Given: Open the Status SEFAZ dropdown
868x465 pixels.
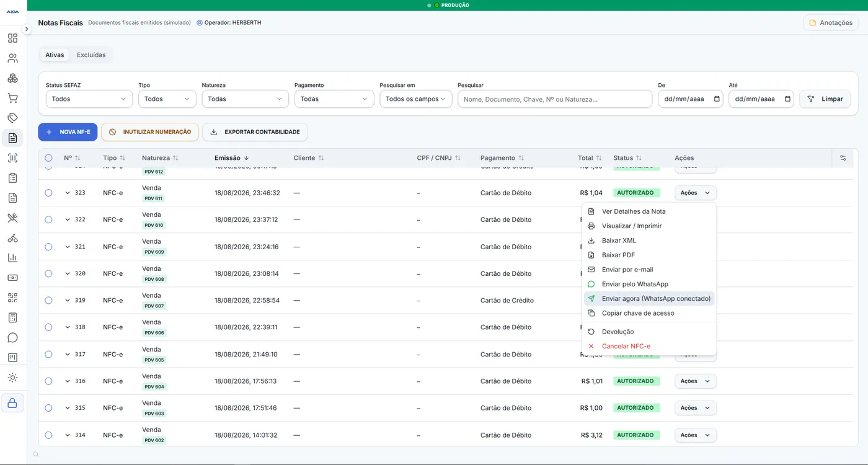Looking at the screenshot, I should tap(89, 99).
